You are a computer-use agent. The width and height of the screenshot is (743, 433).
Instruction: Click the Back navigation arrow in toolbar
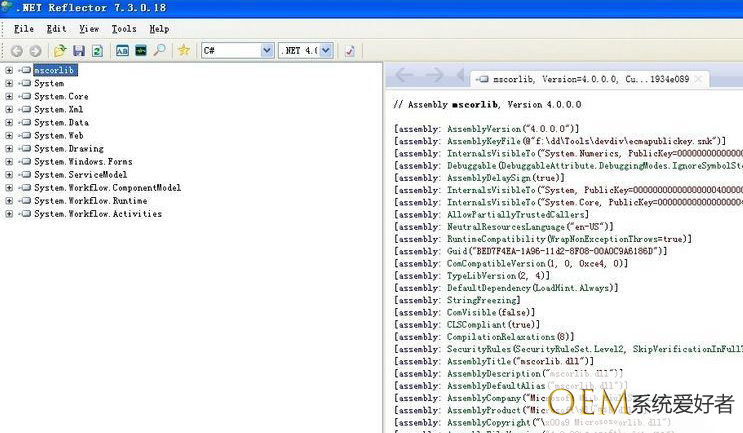coord(17,50)
